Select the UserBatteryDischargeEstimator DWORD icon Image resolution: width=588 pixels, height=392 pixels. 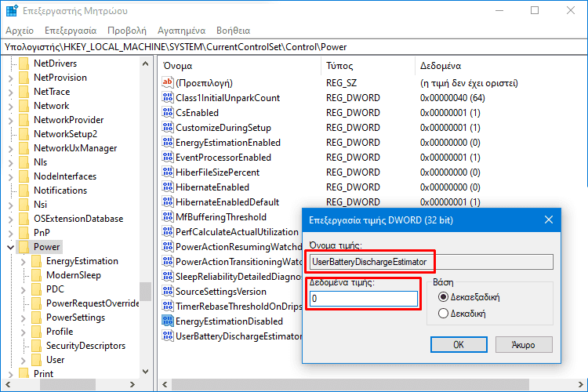click(168, 336)
